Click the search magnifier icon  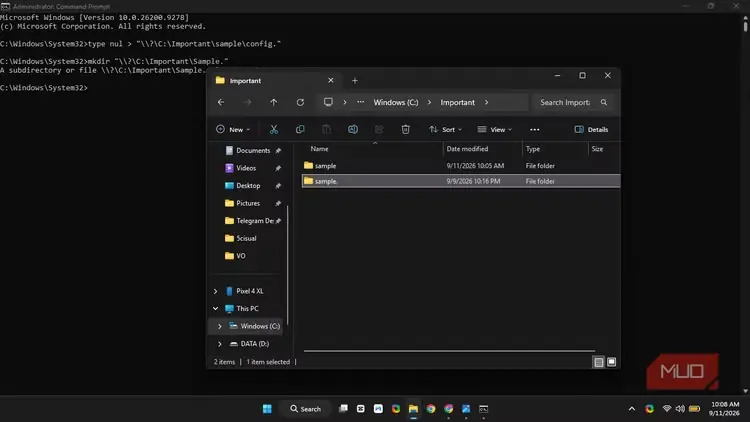click(604, 102)
